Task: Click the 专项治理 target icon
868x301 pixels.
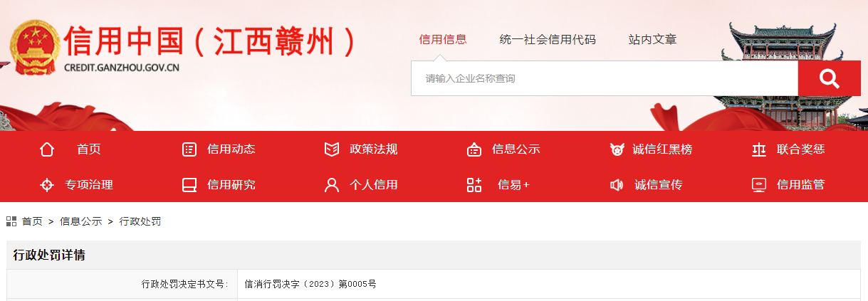Action: 47,185
